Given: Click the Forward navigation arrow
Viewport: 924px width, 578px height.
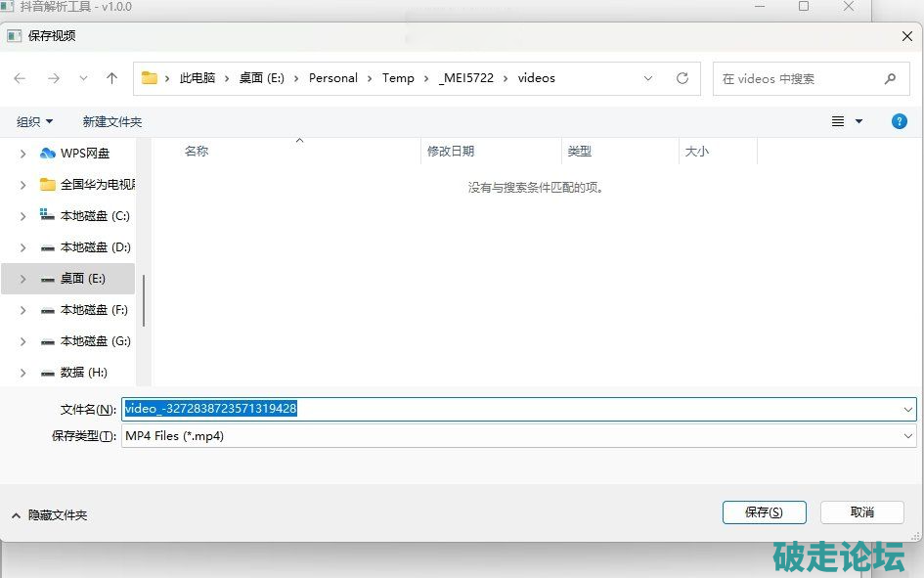Looking at the screenshot, I should tap(53, 78).
